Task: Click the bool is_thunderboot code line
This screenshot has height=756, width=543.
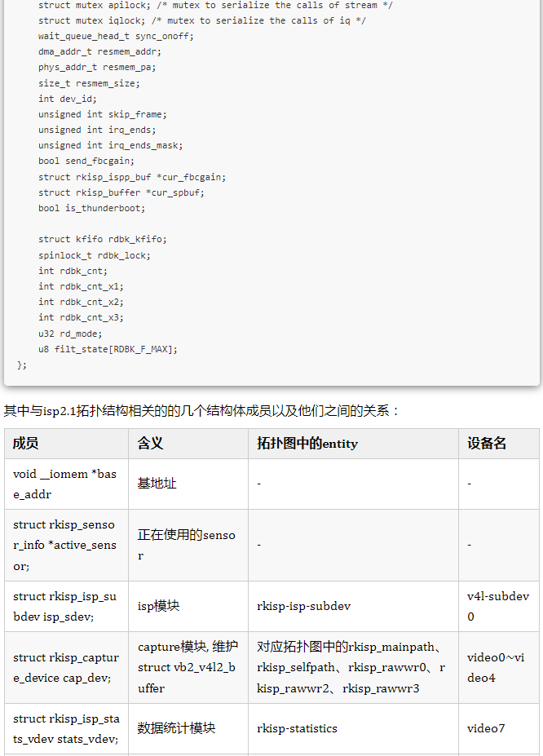Action: (x=91, y=208)
